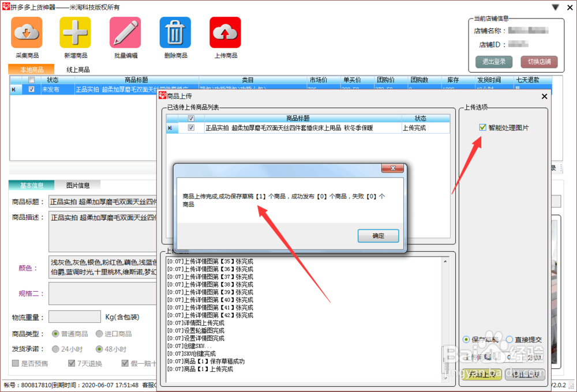Screen dimensions: 577x392
Task: Click the 采集商品 cloud download icon
Action: 27,32
